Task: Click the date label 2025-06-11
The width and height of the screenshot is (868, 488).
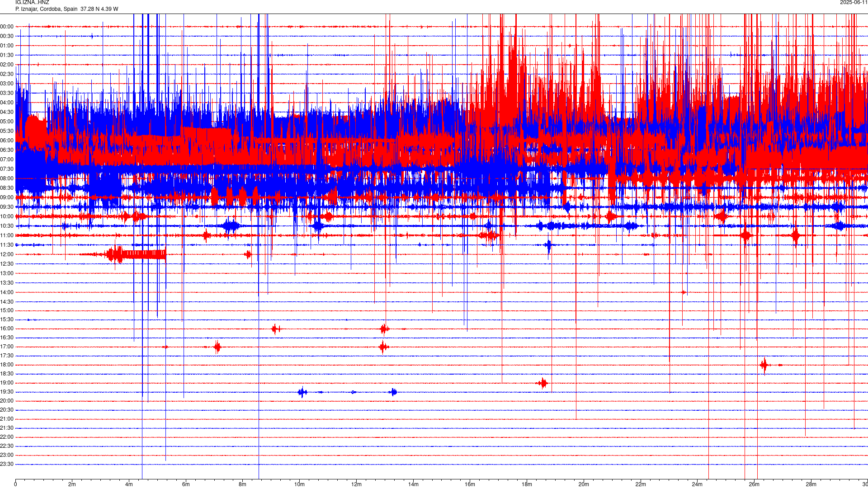Action: 854,3
